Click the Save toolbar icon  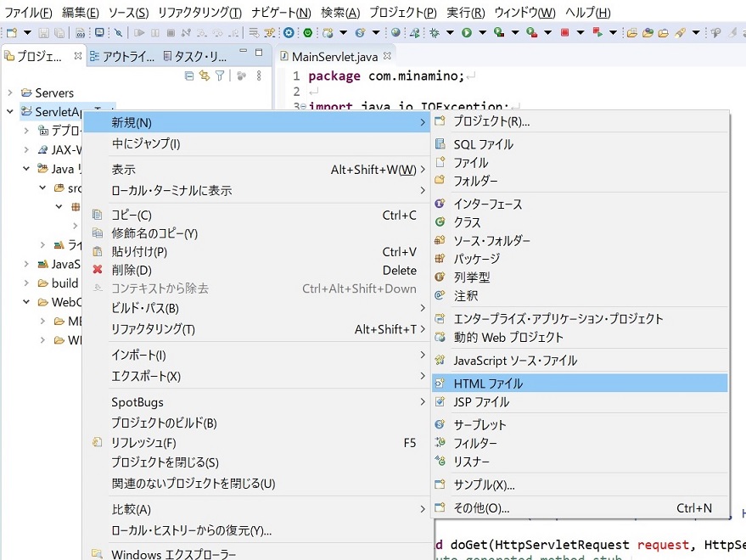tap(44, 32)
